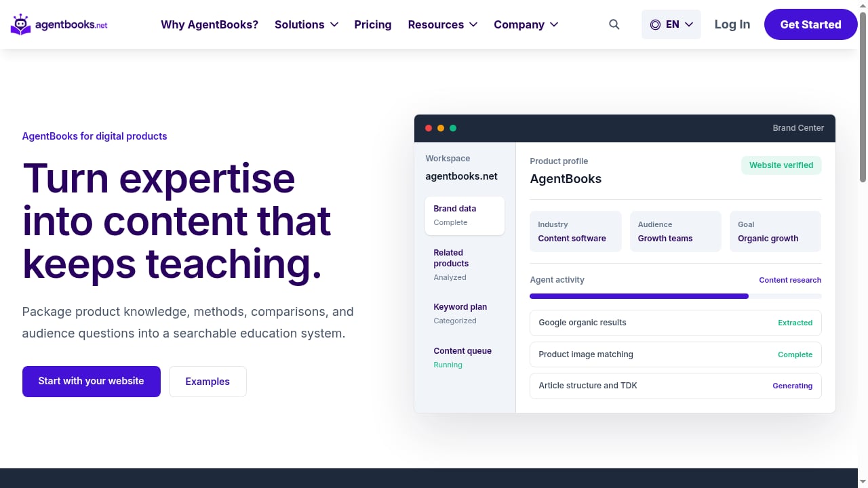Click the Website verified badge

click(x=781, y=165)
